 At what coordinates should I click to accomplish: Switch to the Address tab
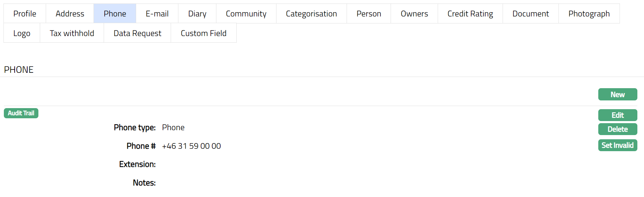click(x=70, y=14)
